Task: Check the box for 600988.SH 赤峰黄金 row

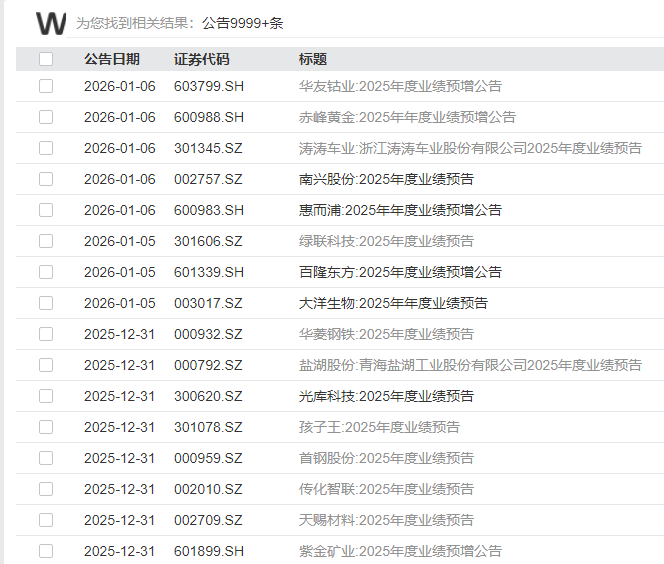Action: [x=46, y=117]
